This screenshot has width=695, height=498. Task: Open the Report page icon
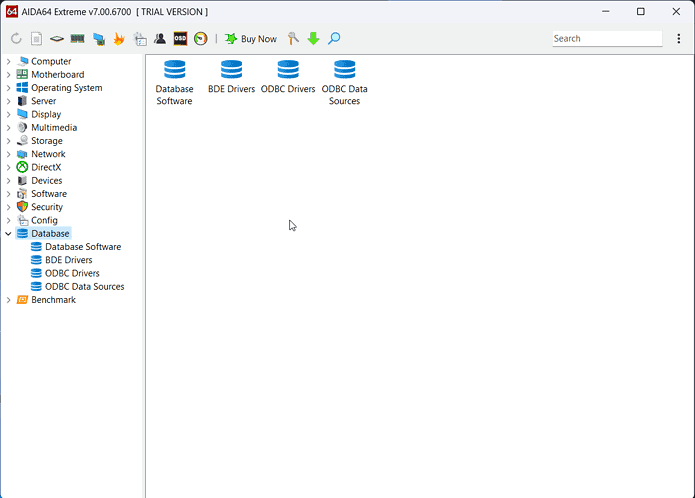coord(36,39)
